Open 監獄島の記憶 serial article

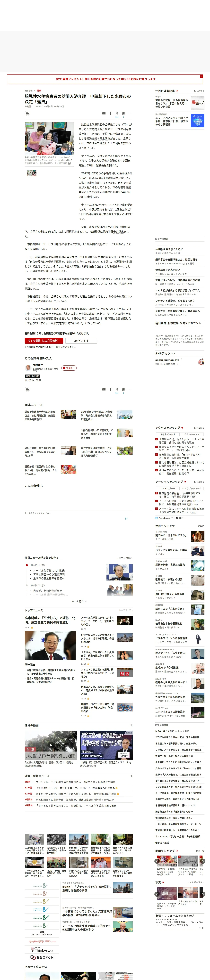coord(180,102)
